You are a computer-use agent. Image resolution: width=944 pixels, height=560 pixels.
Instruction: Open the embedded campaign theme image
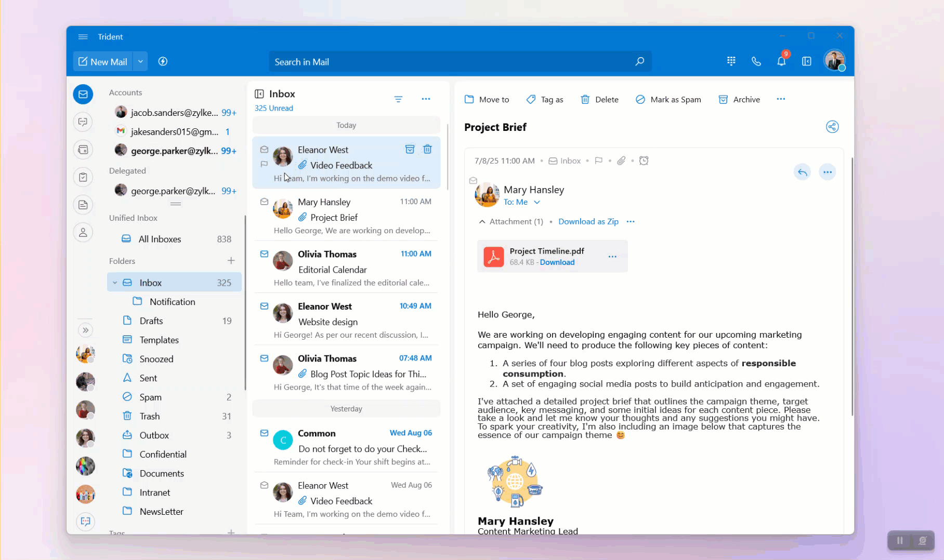[515, 482]
